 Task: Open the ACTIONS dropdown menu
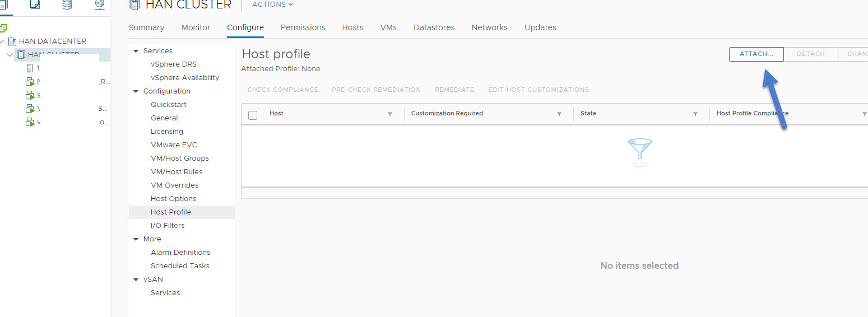(x=272, y=4)
